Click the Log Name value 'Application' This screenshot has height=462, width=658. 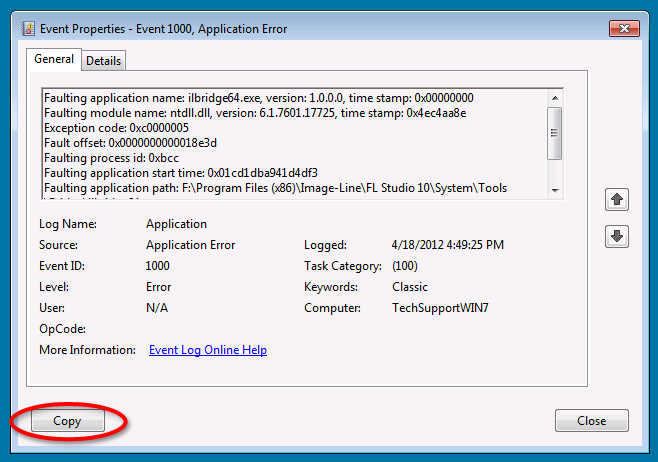(x=176, y=224)
